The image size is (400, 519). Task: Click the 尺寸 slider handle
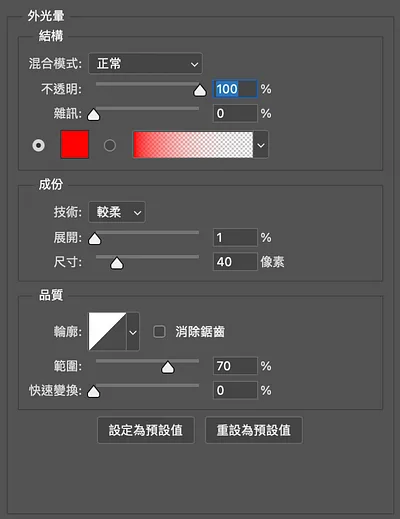tap(117, 263)
